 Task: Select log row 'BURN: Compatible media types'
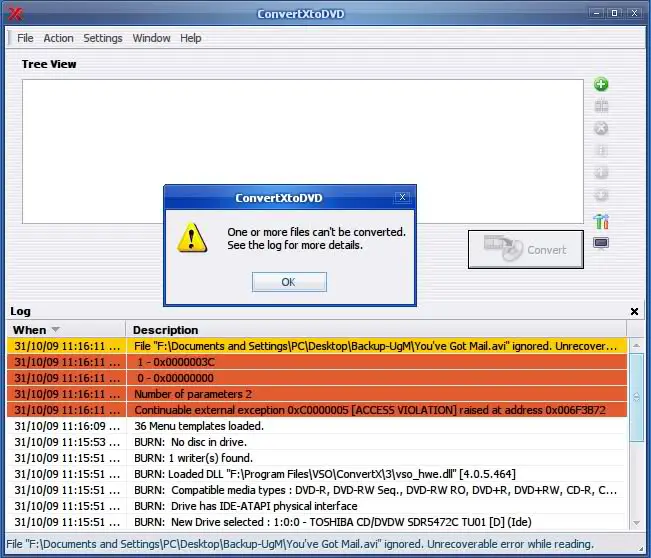click(x=317, y=490)
